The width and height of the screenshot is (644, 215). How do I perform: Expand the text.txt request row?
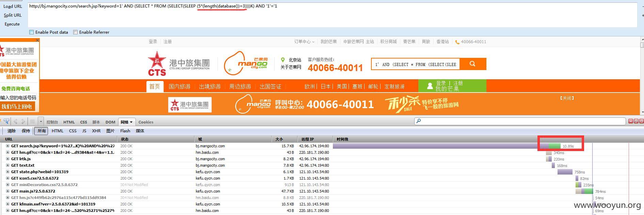click(x=7, y=165)
